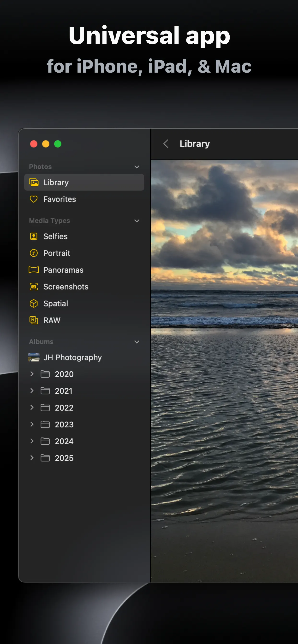Collapse the Albums section
The height and width of the screenshot is (644, 298).
pos(137,342)
